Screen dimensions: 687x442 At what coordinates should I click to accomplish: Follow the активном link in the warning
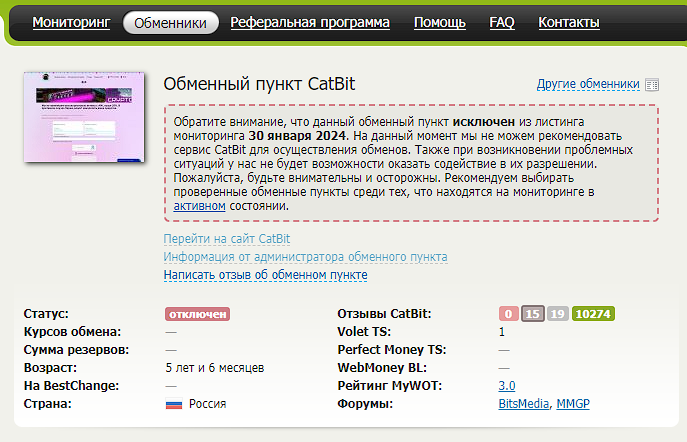199,206
